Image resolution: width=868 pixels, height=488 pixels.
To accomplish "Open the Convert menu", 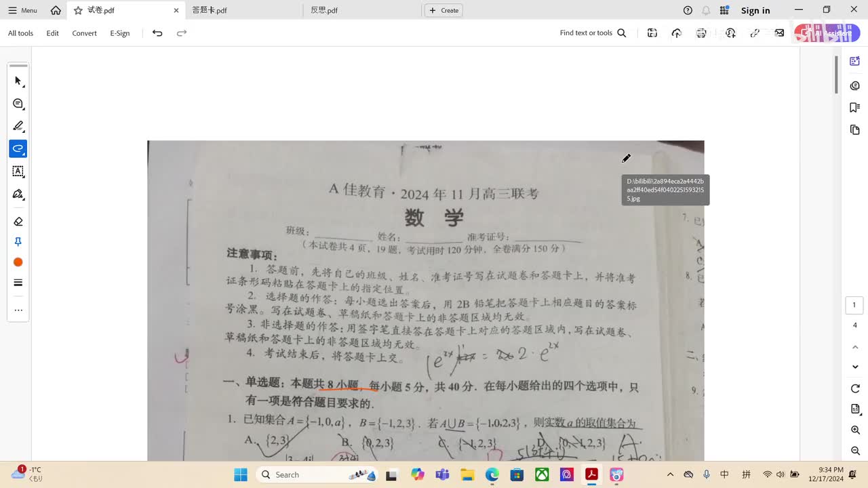I will click(85, 33).
